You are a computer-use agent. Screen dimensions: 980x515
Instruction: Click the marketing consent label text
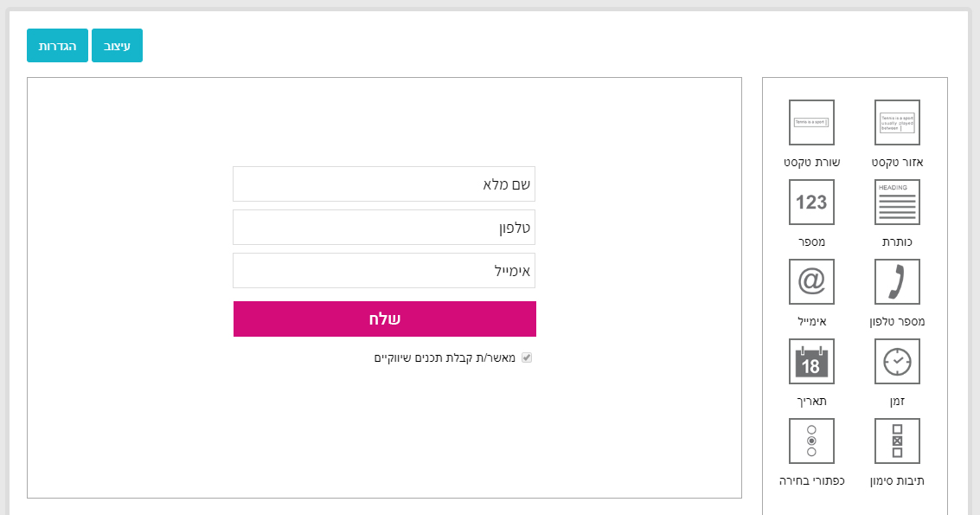(x=445, y=357)
